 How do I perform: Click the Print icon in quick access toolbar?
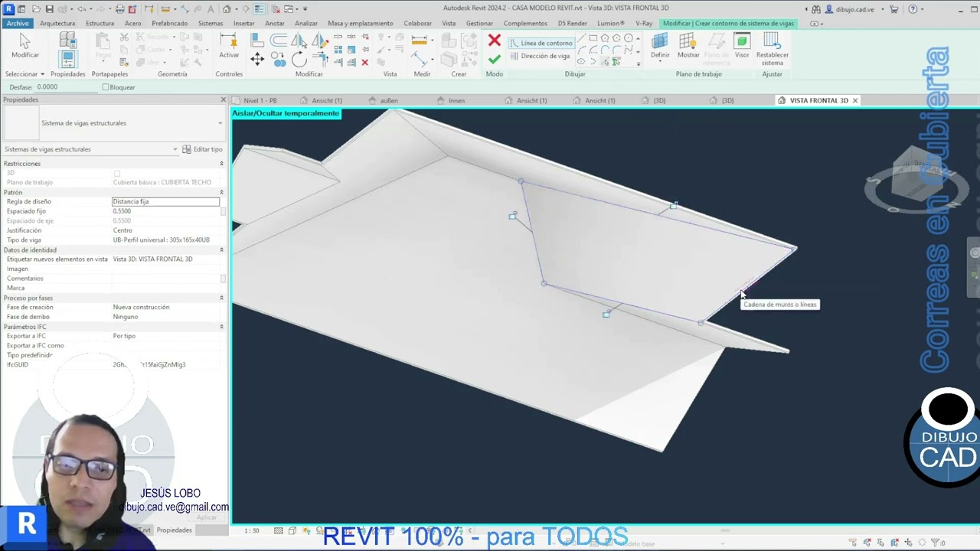pos(119,9)
